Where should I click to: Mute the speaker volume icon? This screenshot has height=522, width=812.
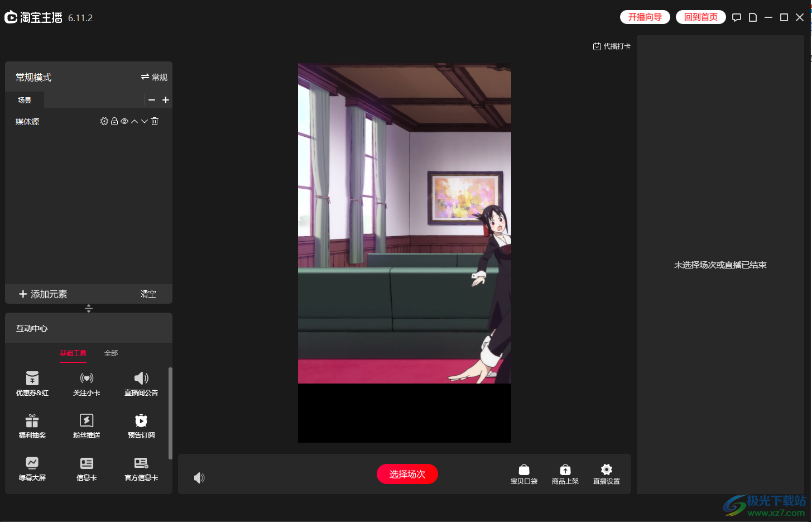(x=199, y=478)
